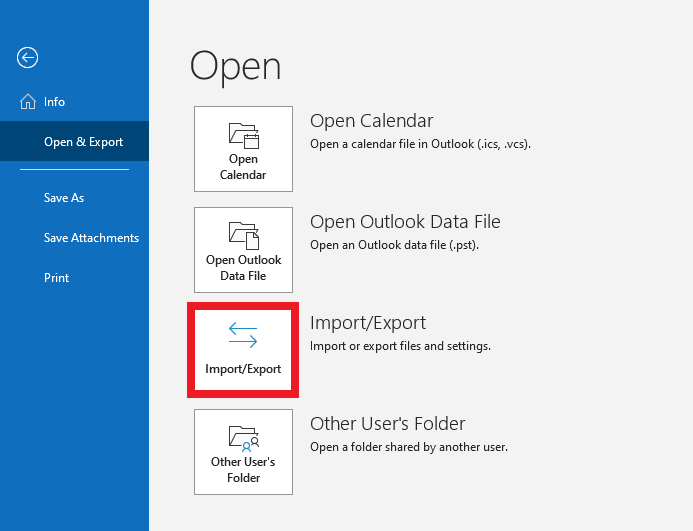This screenshot has width=693, height=531.
Task: Click the data file folder icon
Action: tap(244, 236)
